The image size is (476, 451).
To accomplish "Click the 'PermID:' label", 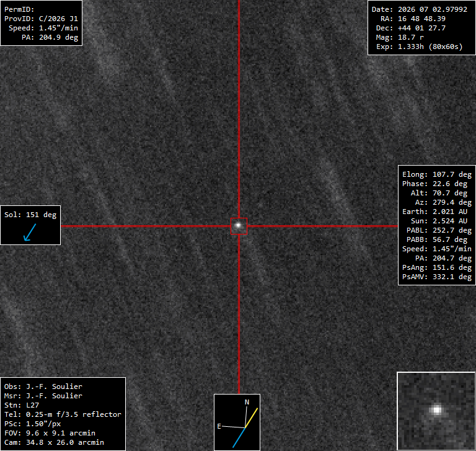I will pyautogui.click(x=19, y=9).
